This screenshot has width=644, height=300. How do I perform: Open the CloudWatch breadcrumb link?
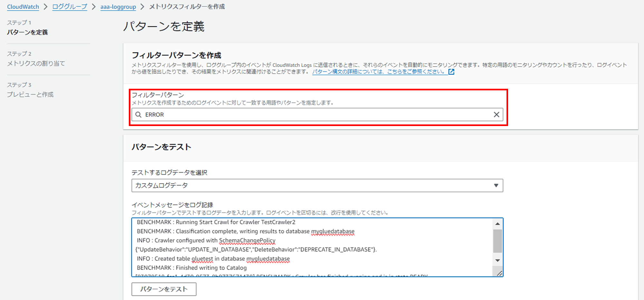23,7
